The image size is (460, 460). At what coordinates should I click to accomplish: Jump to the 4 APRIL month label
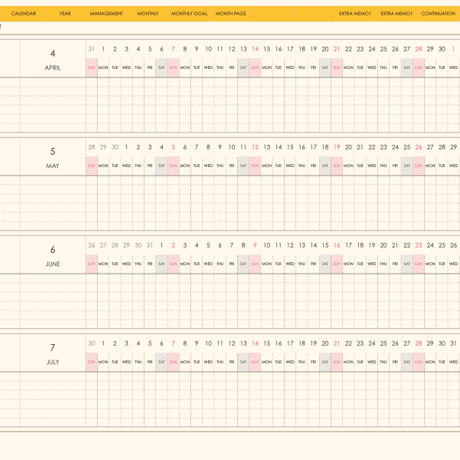53,60
